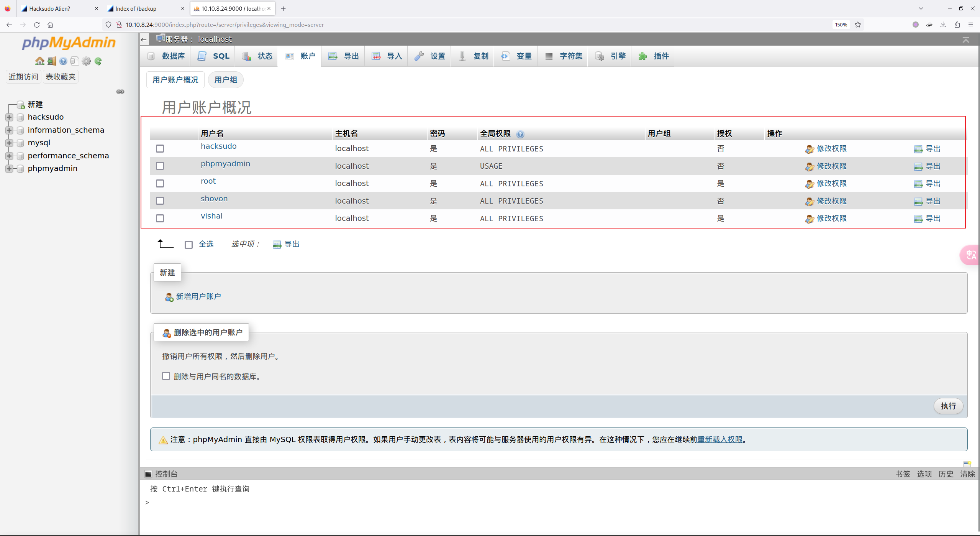Open the SQL tab
This screenshot has height=536, width=980.
click(x=213, y=56)
